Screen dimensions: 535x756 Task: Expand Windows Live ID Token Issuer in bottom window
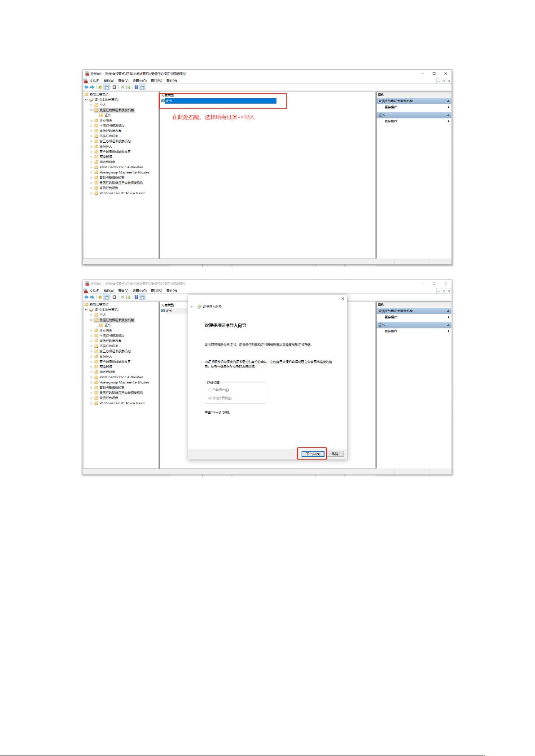tap(91, 403)
